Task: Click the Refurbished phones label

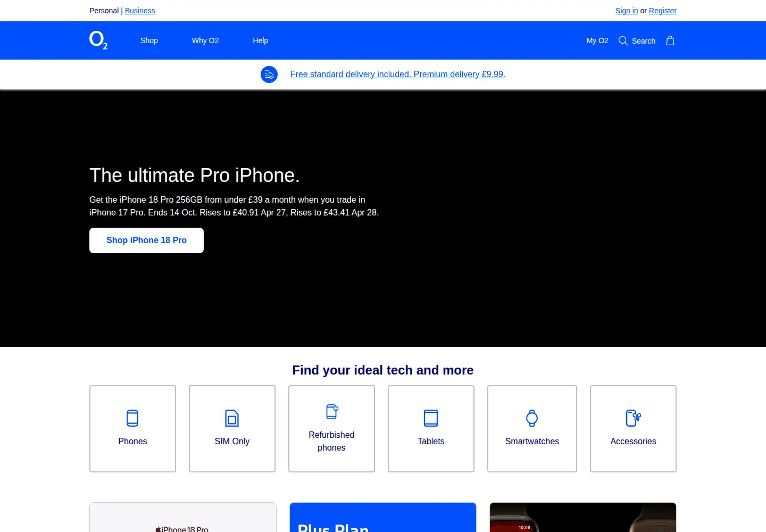Action: point(331,442)
